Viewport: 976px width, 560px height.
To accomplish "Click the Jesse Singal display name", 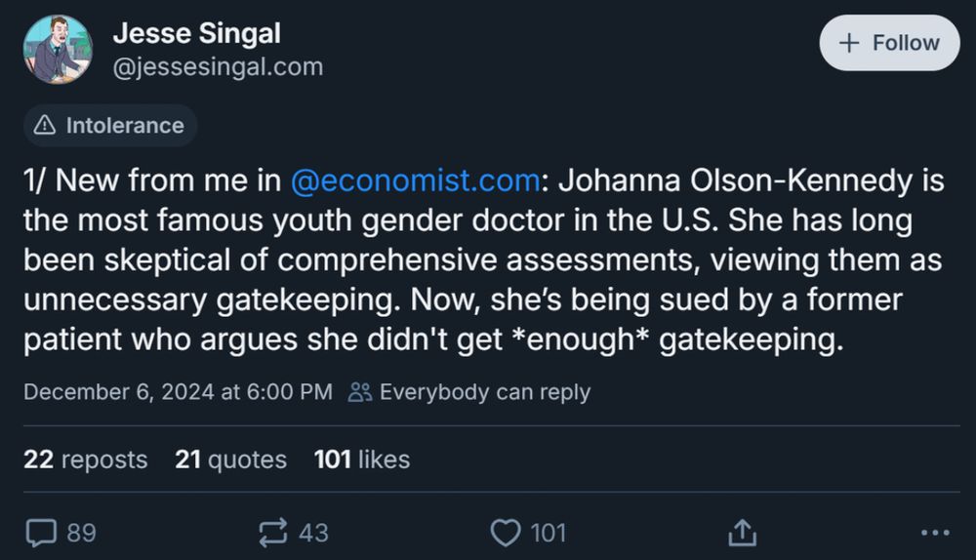I will (196, 33).
